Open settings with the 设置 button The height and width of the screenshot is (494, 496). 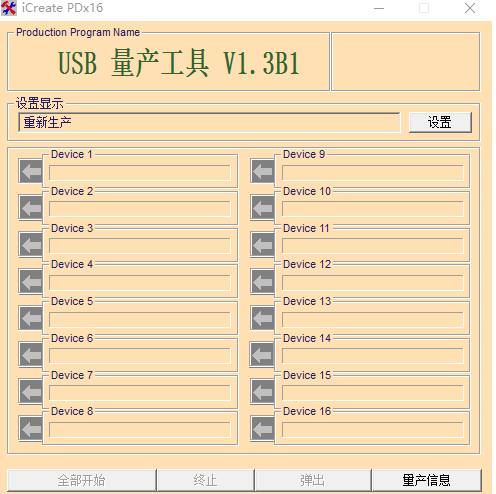tap(440, 122)
